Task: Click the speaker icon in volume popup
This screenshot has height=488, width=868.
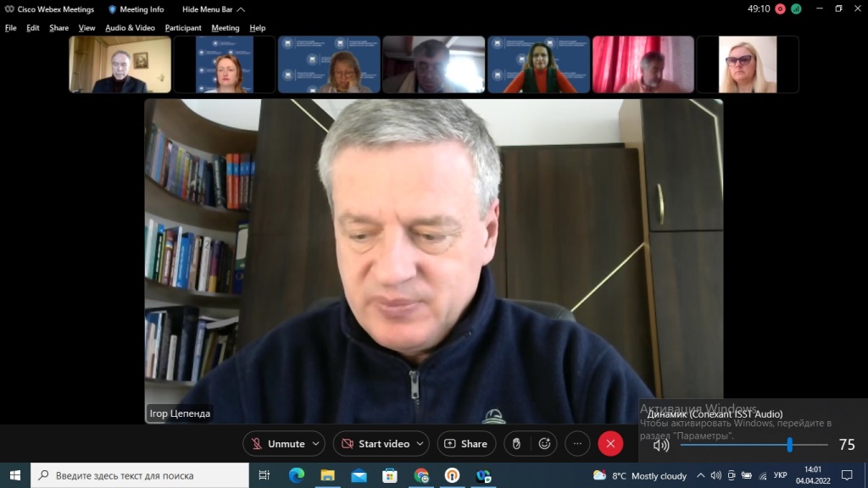Action: (x=661, y=445)
